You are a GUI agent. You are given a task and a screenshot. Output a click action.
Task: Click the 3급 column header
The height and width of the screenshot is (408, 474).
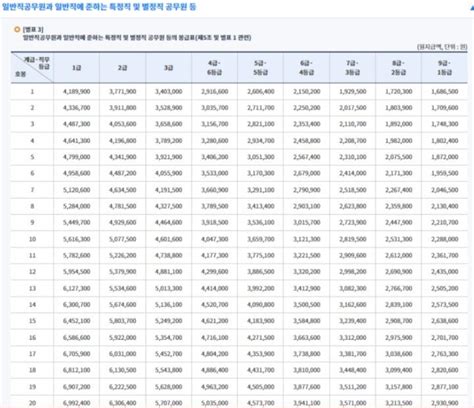point(168,68)
